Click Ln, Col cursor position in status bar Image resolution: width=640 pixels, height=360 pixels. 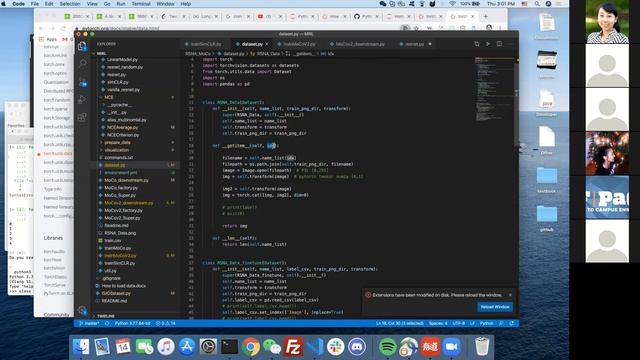pos(400,323)
